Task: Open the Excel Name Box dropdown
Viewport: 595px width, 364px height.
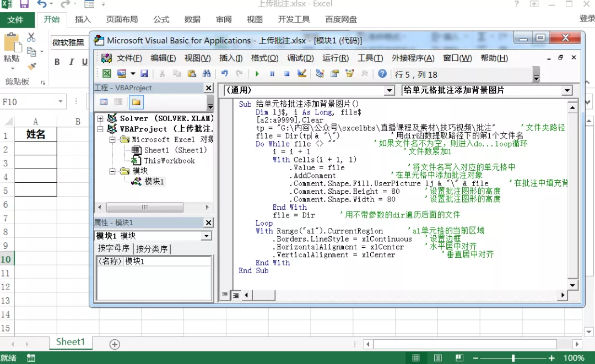Action: 61,102
